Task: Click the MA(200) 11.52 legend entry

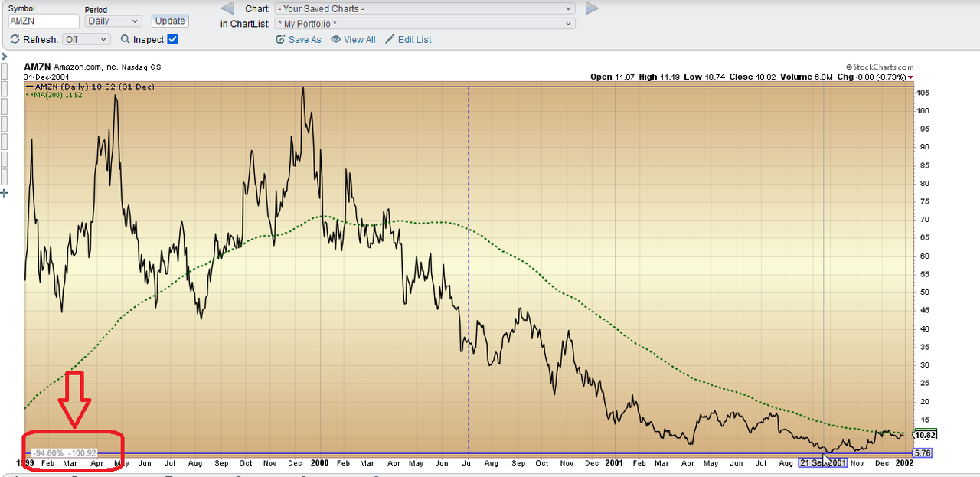Action: [x=54, y=95]
